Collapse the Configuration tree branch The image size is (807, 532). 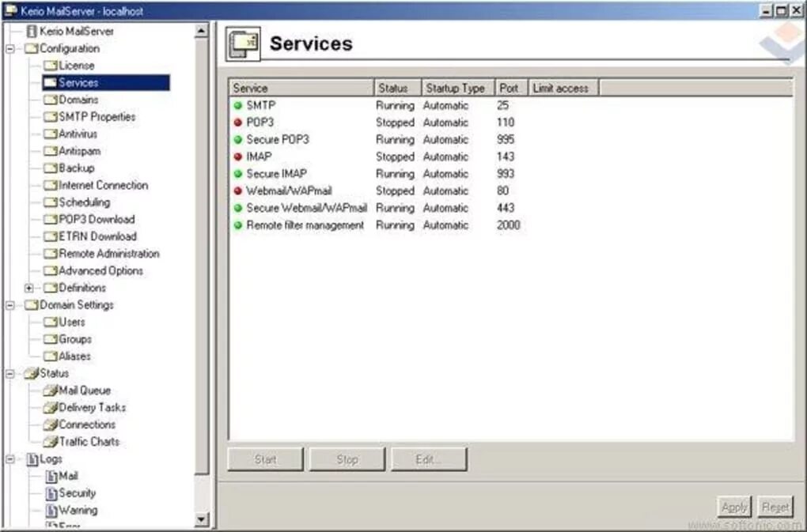pyautogui.click(x=9, y=48)
